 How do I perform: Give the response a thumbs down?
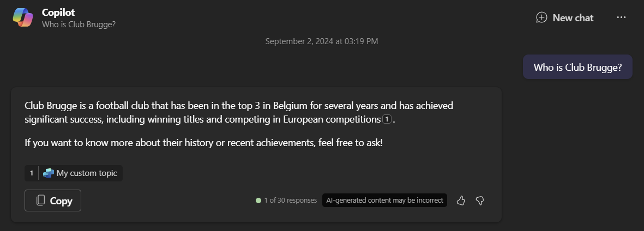coord(480,200)
